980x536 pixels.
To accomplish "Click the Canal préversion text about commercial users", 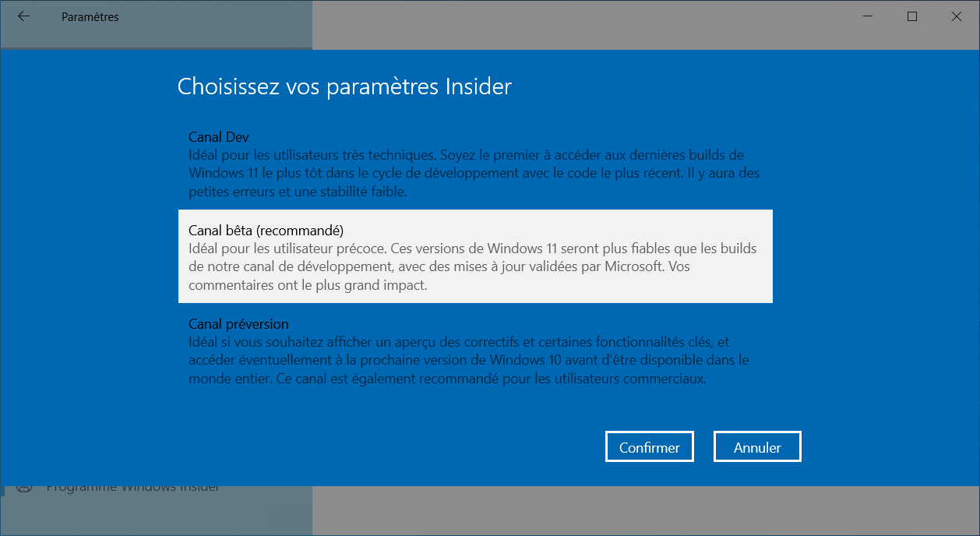I will click(x=468, y=361).
